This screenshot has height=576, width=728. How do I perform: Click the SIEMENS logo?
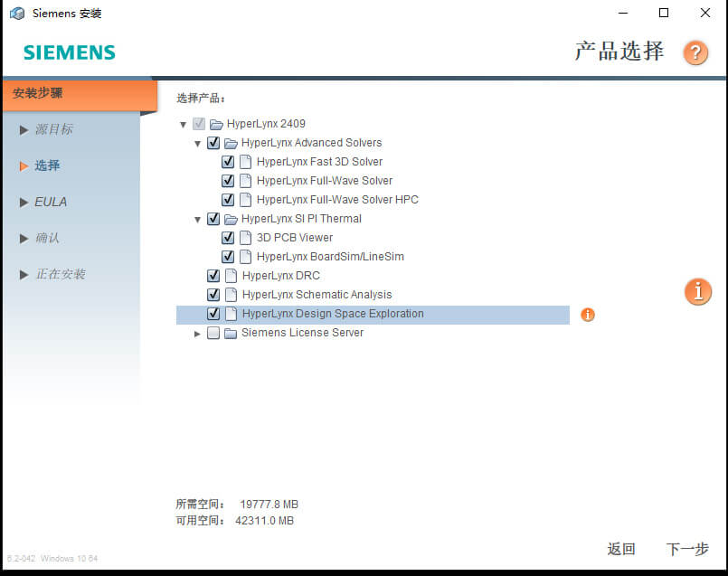point(69,53)
